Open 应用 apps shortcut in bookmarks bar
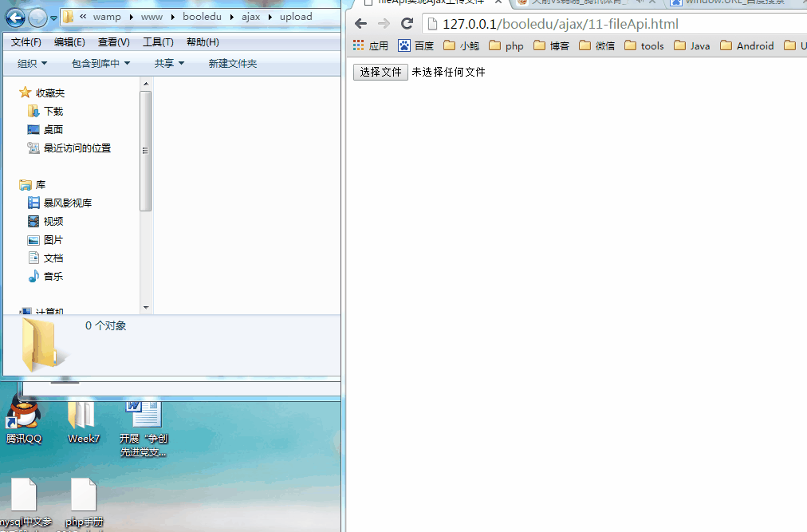 371,45
